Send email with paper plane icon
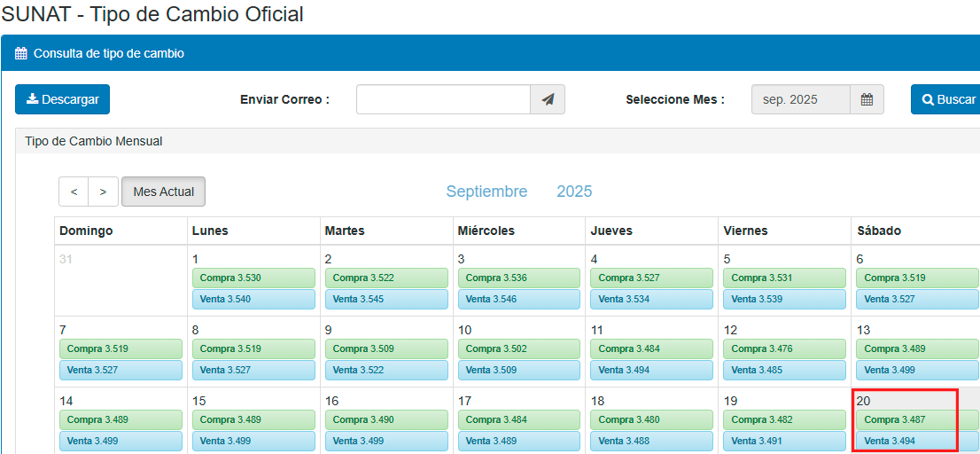Screen dimensions: 980x454 tap(548, 99)
